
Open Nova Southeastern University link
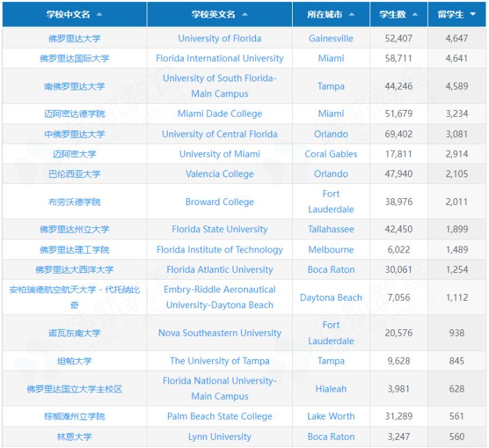point(219,333)
